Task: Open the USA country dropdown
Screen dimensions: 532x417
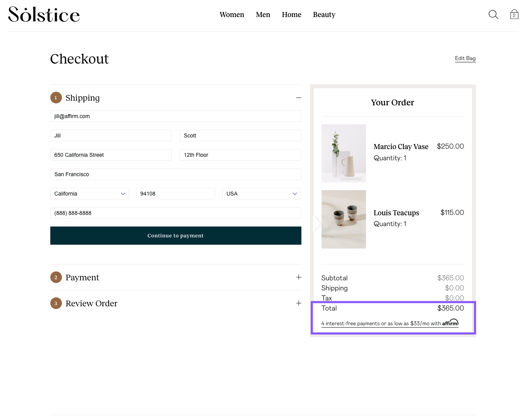Action: (x=262, y=194)
